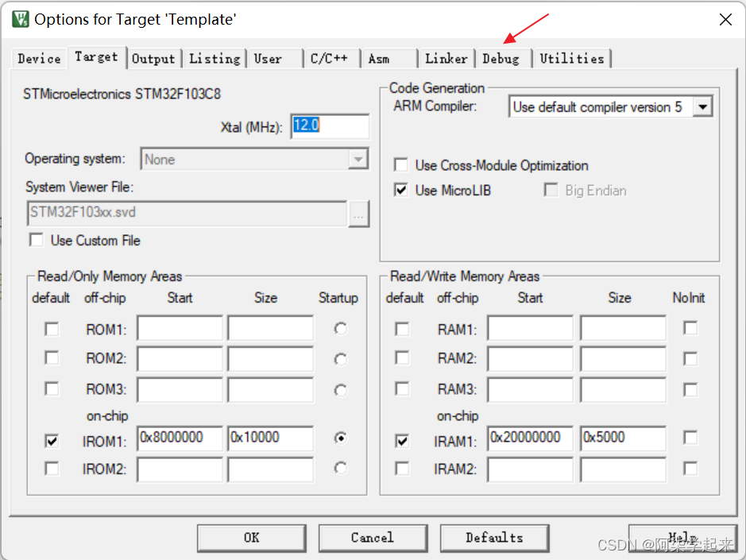The height and width of the screenshot is (560, 746).
Task: Check the ROM1 default checkbox
Action: 52,329
